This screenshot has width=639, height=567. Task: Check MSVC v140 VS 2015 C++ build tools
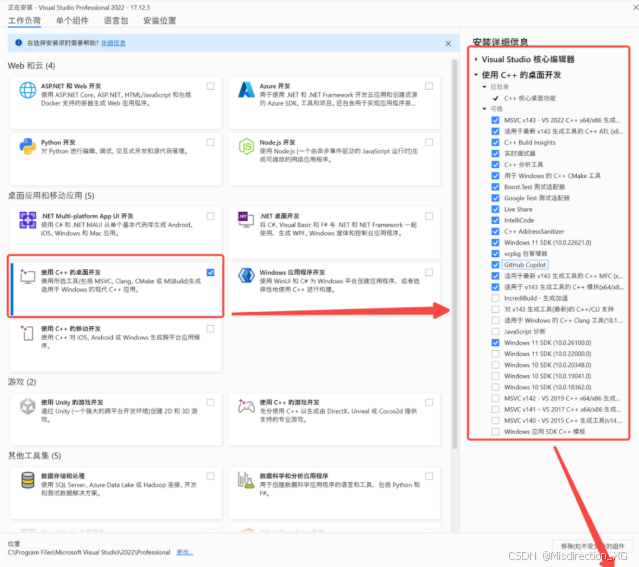(x=495, y=421)
